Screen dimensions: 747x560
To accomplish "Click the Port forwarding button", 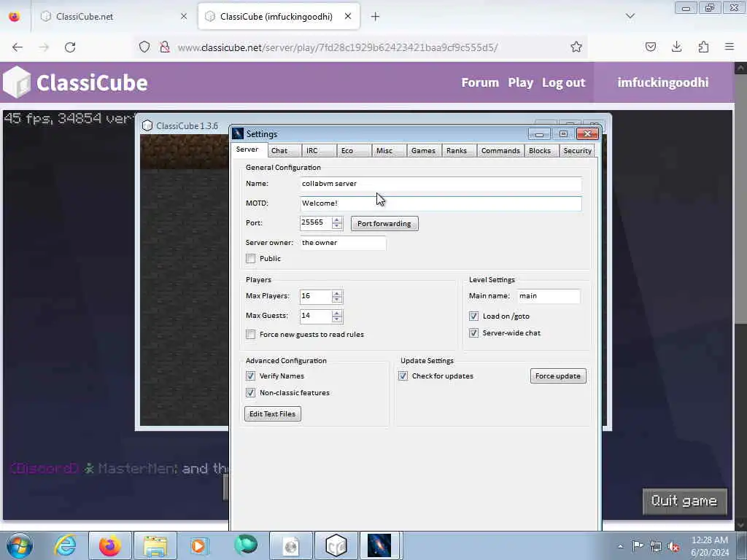I will tap(384, 223).
